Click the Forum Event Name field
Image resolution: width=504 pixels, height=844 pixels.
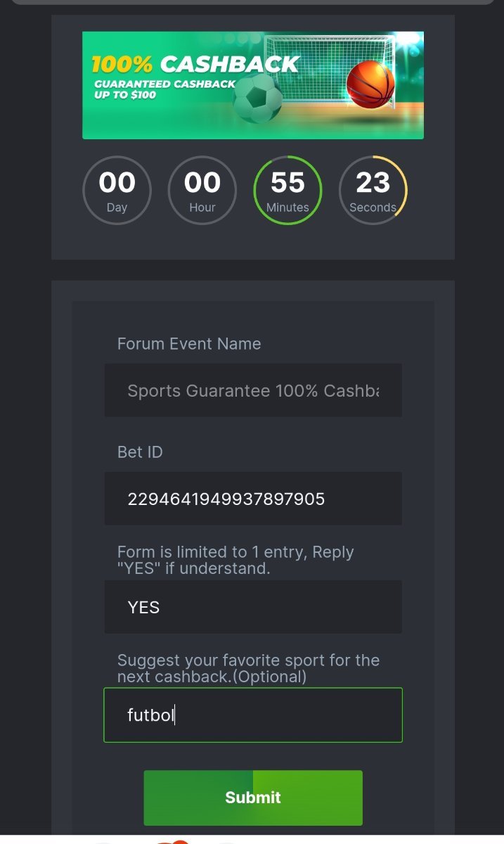(253, 390)
